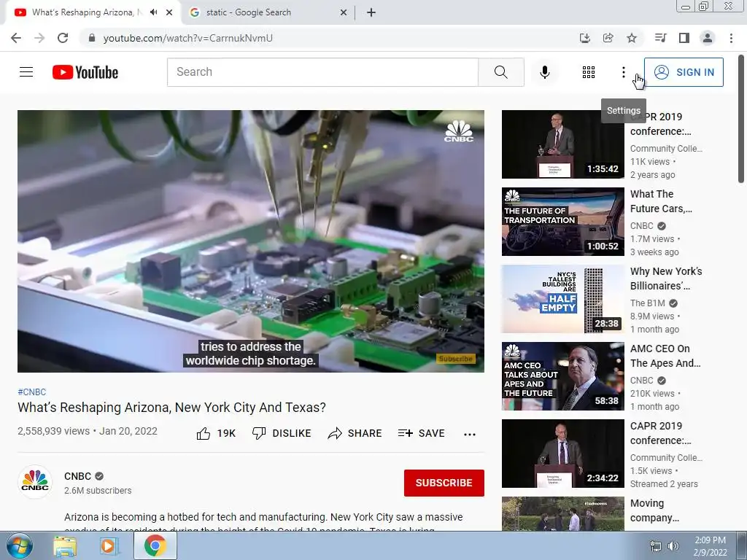Open the network tray icon
Image resolution: width=747 pixels, height=560 pixels.
(656, 546)
